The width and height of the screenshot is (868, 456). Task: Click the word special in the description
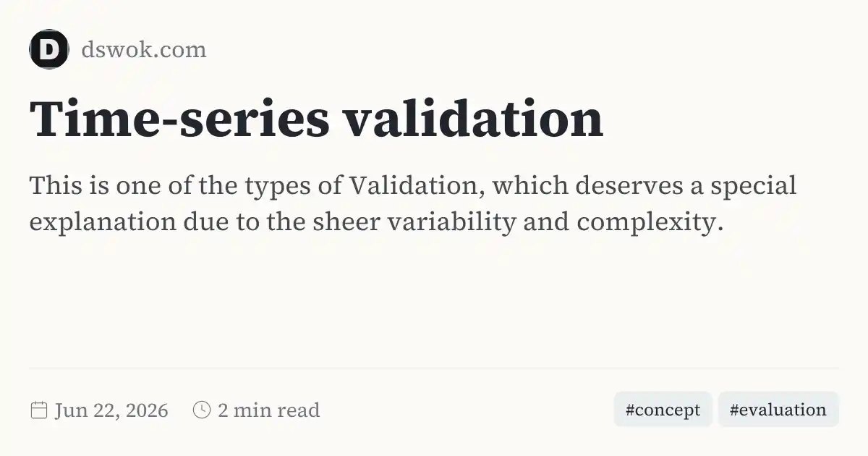pos(753,187)
